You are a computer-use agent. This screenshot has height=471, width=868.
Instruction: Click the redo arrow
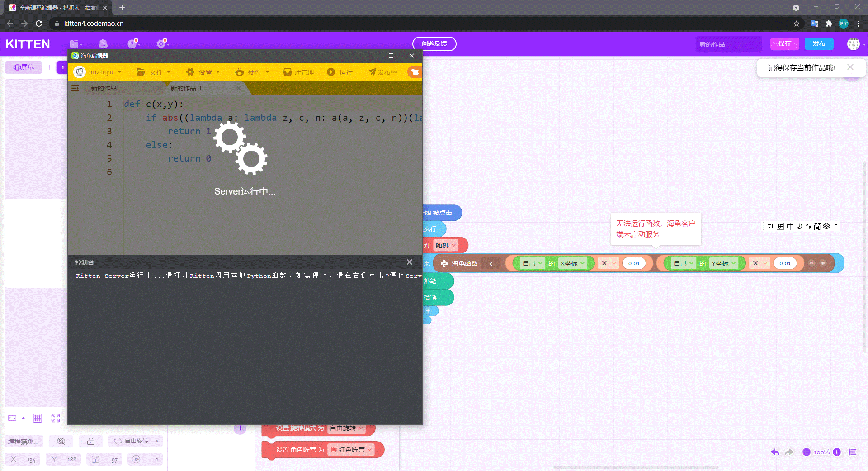(789, 452)
